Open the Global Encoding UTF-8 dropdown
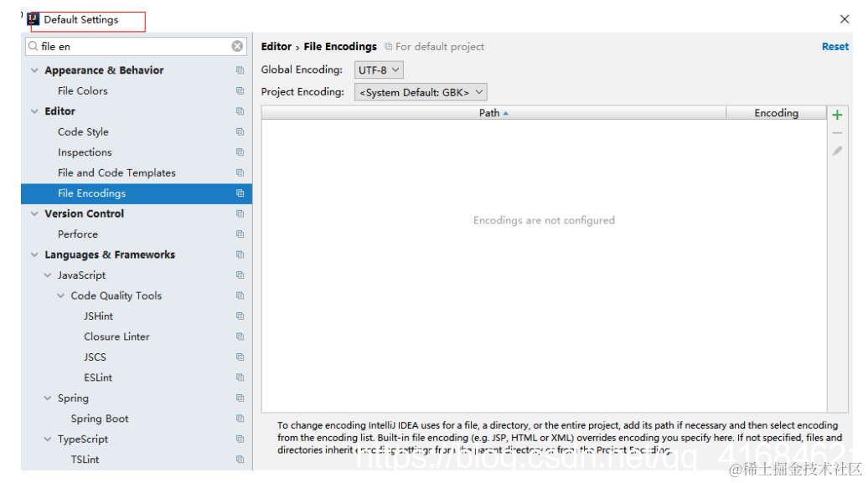This screenshot has height=483, width=868. tap(379, 70)
